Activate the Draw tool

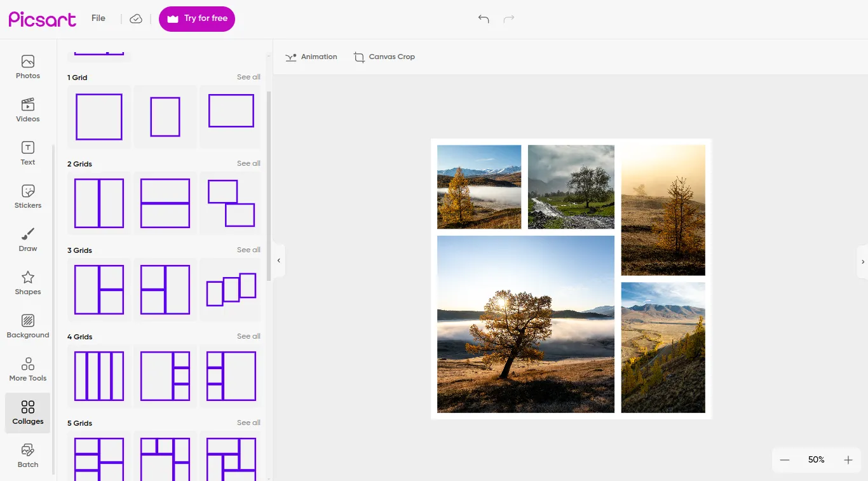[27, 240]
